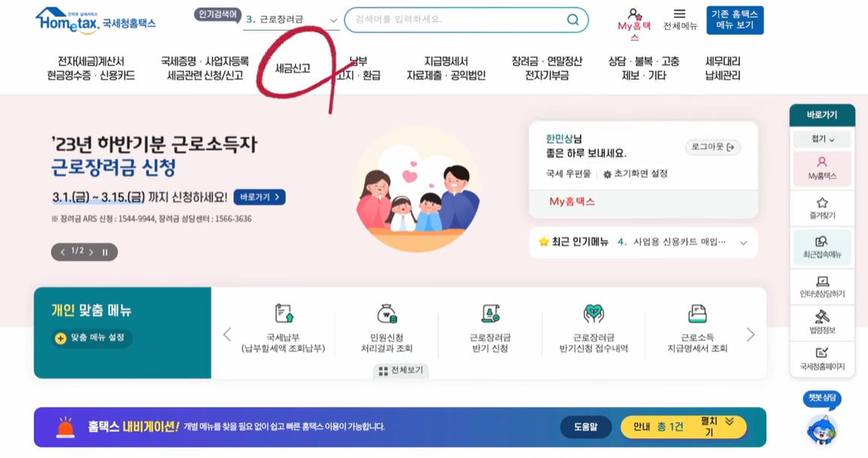868x458 pixels.
Task: Open 장려금·연말정산 전자기부금 menu
Action: click(x=547, y=68)
